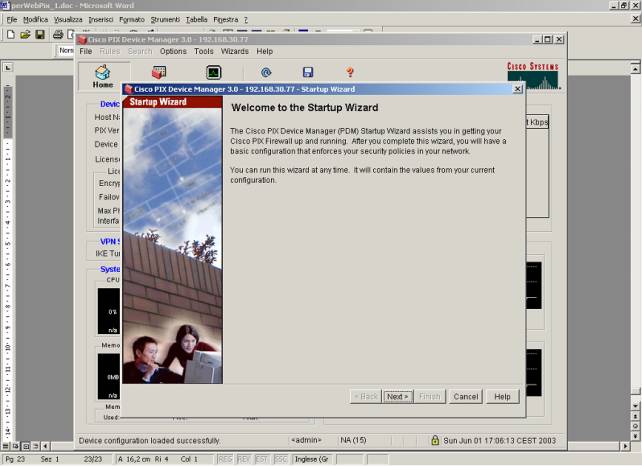The image size is (642, 466).
Task: Click the Print icon in Word toolbar
Action: (x=58, y=34)
